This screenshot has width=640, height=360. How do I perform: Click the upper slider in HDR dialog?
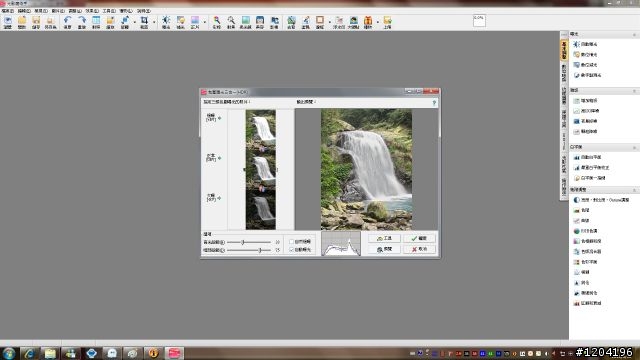(249, 242)
